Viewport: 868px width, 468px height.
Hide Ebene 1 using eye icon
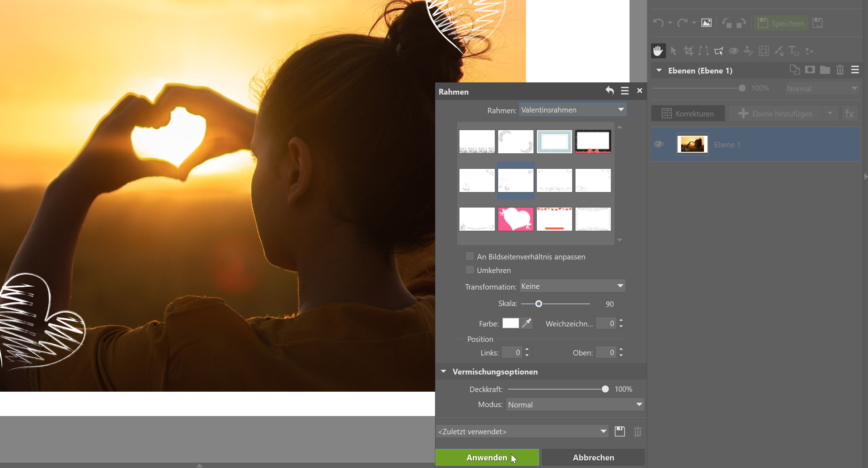(658, 144)
